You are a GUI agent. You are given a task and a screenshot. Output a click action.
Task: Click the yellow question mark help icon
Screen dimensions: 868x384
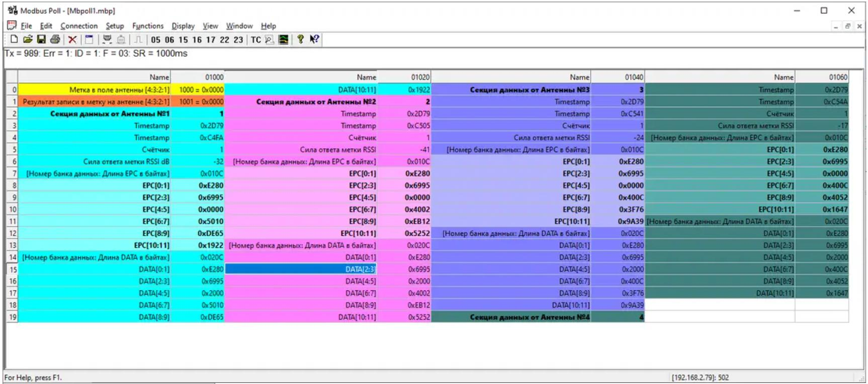(300, 40)
